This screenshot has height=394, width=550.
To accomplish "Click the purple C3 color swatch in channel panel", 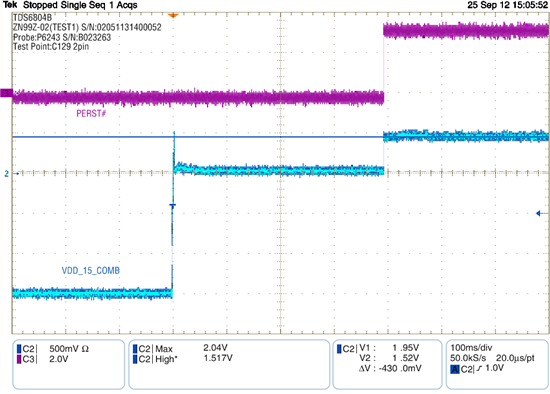I will click(19, 359).
